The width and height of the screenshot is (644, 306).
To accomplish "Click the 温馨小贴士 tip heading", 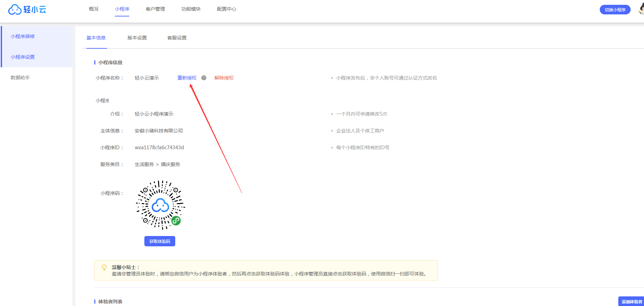I will pos(126,267).
